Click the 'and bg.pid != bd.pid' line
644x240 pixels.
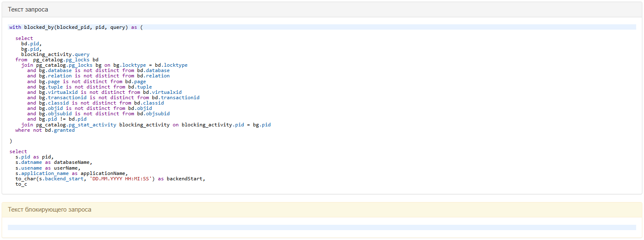tap(57, 119)
